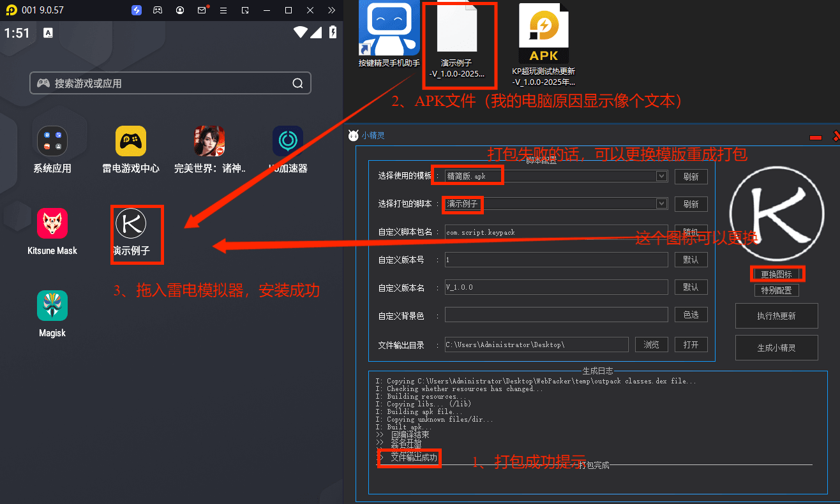Click the package name field com.script.keypack
Viewport: 840px width, 504px height.
point(556,232)
